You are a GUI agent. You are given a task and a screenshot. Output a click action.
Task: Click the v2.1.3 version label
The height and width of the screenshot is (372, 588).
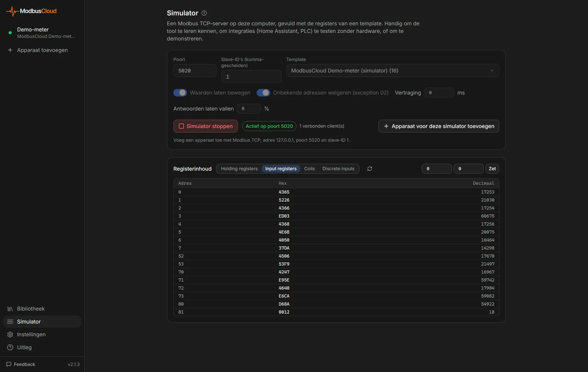pyautogui.click(x=73, y=364)
